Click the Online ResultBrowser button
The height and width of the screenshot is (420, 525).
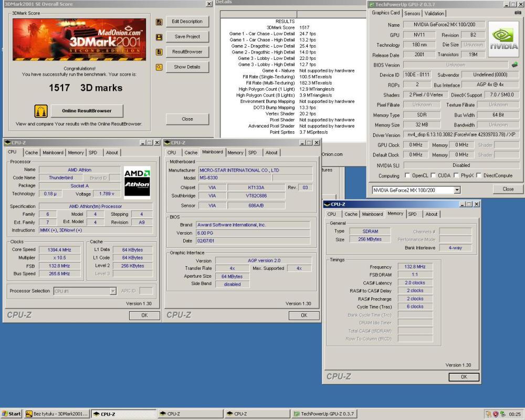86,111
